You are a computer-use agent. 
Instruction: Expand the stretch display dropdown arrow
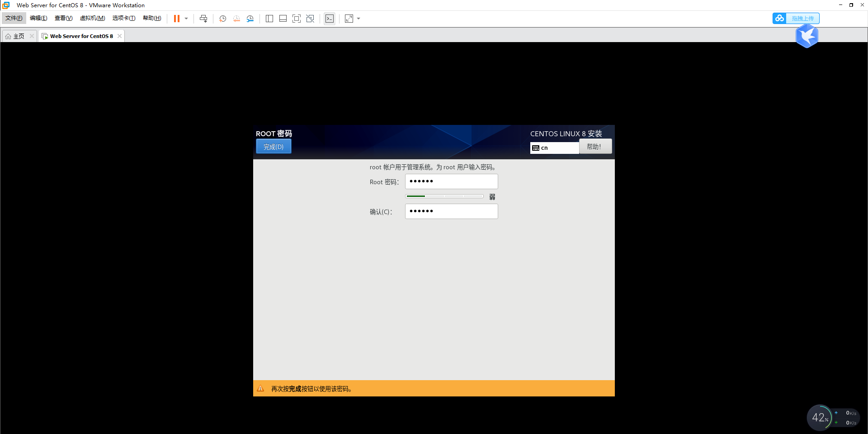coord(359,19)
